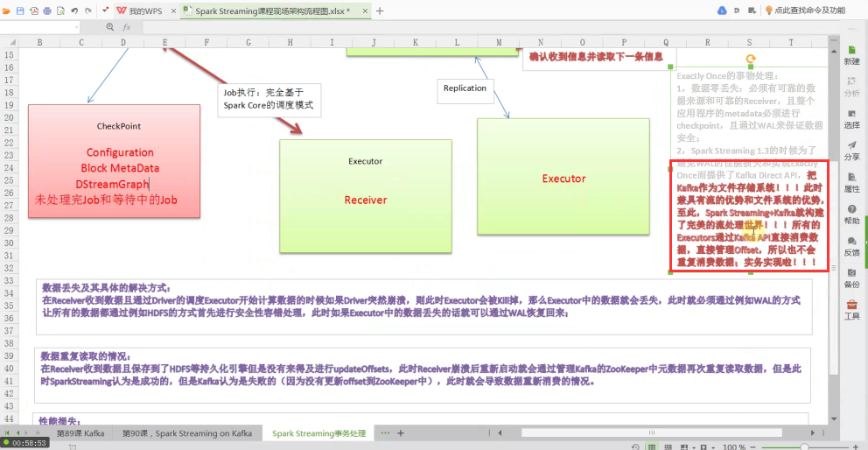Switch to Normal view grid icon

pos(652,446)
